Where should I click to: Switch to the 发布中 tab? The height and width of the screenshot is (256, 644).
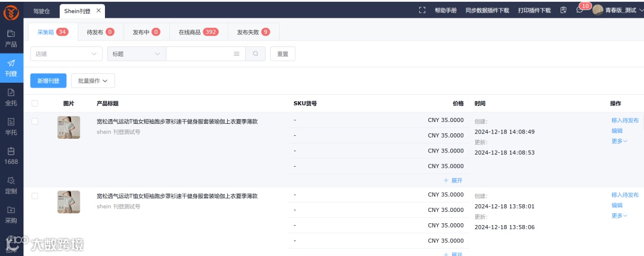(x=147, y=32)
